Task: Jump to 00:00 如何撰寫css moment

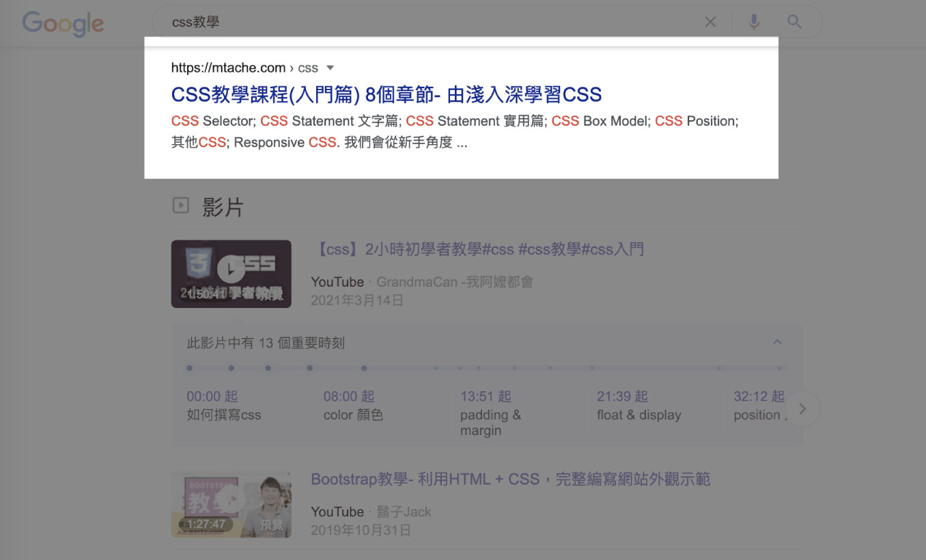Action: [223, 406]
